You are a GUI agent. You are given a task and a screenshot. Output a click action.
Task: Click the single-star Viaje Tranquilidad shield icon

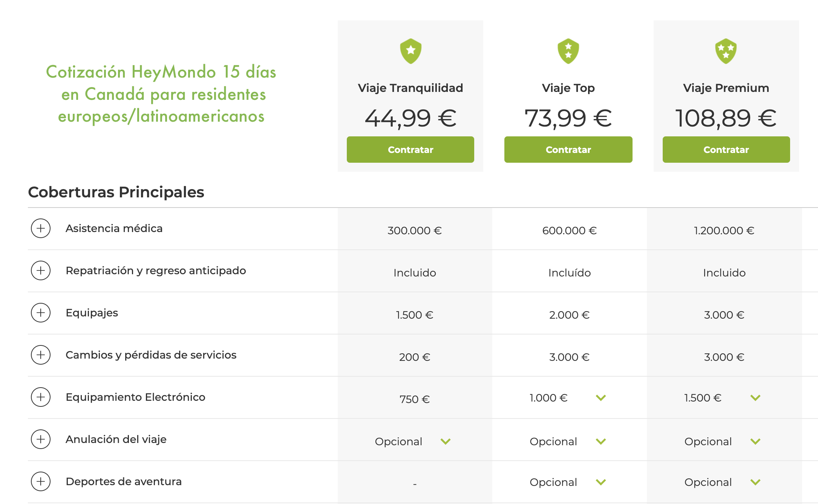[411, 51]
